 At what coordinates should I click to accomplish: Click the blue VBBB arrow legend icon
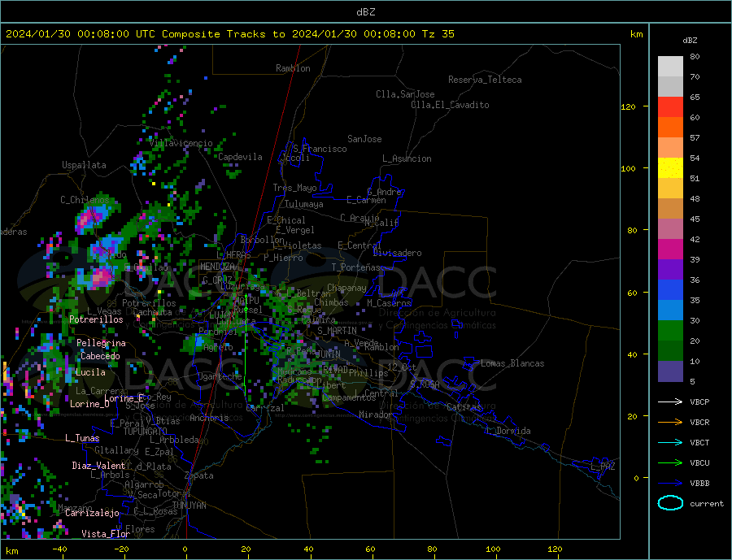click(670, 484)
